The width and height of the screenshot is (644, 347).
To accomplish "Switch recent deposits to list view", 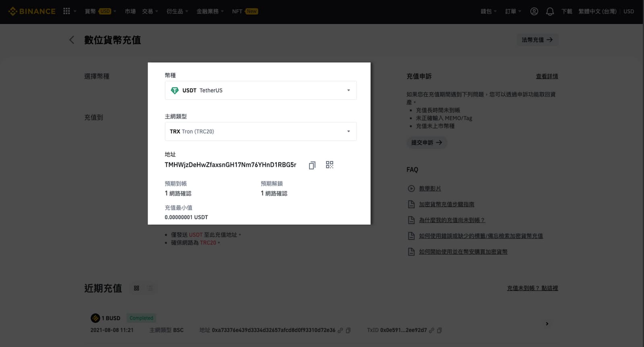I will [150, 288].
